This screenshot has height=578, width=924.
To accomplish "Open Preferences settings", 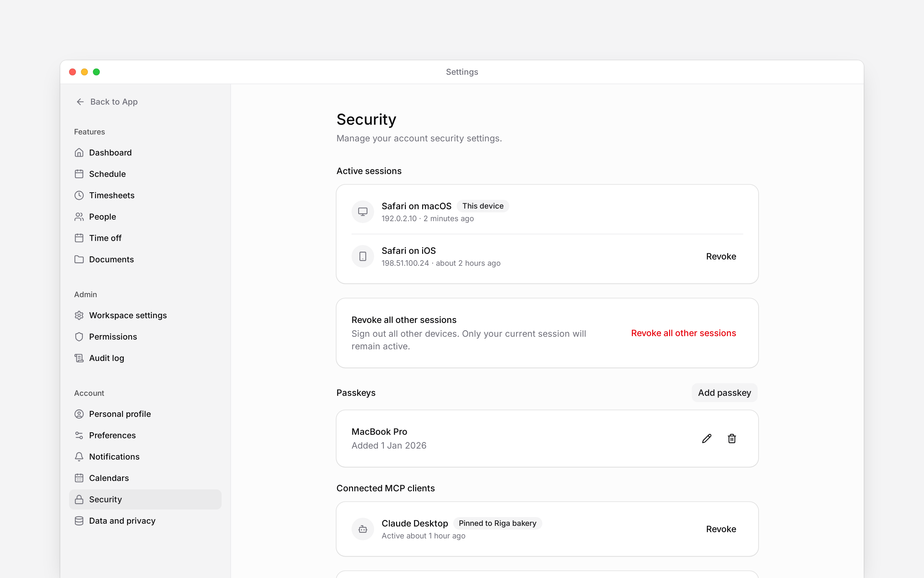I will click(x=145, y=435).
